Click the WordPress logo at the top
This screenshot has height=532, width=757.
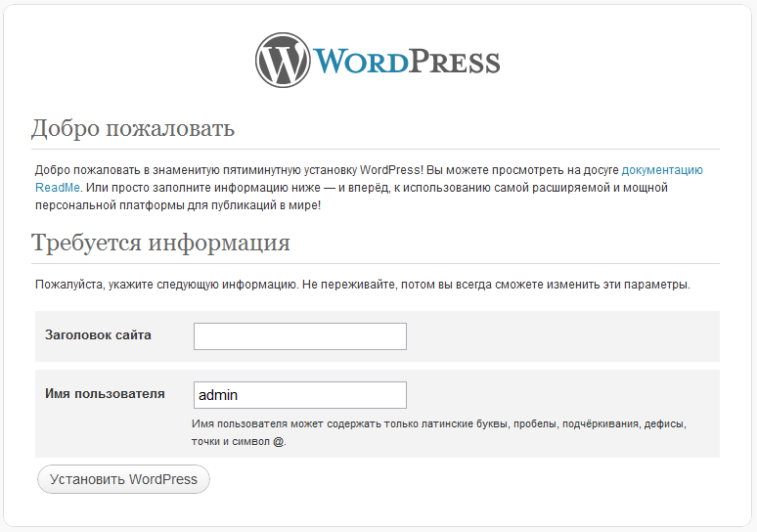378,61
